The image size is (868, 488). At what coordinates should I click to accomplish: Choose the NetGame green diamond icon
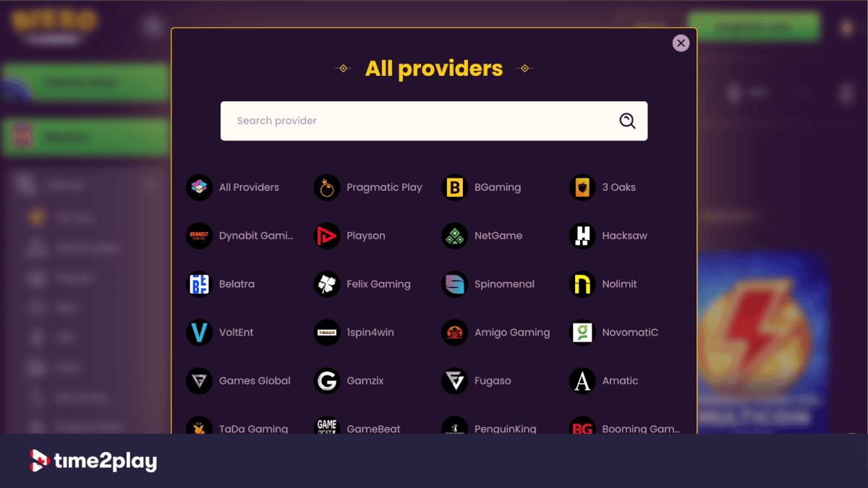(454, 236)
